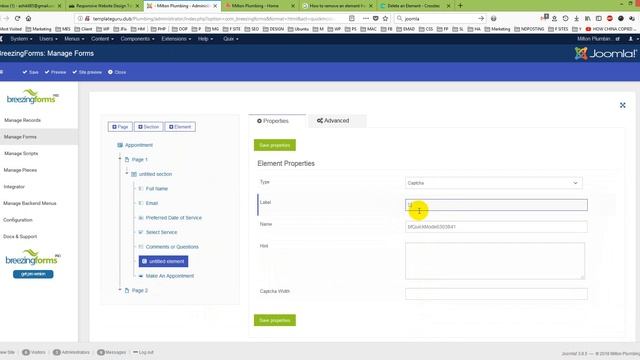The width and height of the screenshot is (640, 360).
Task: Open Integrator in sidebar
Action: tap(14, 187)
